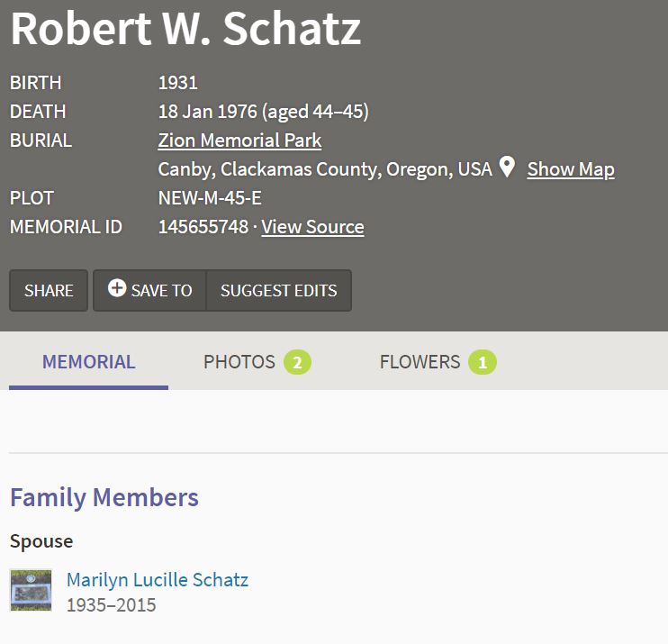Screen dimensions: 668x644
Task: Click the Family Members heading
Action: coord(104,497)
